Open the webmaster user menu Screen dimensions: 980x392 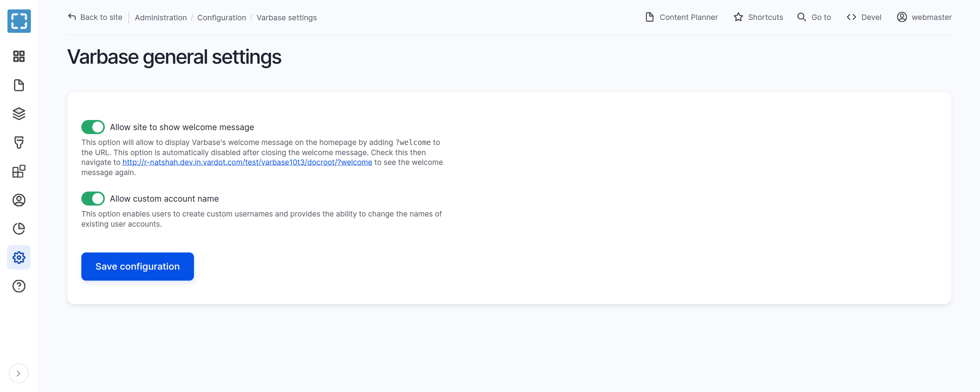pos(924,17)
